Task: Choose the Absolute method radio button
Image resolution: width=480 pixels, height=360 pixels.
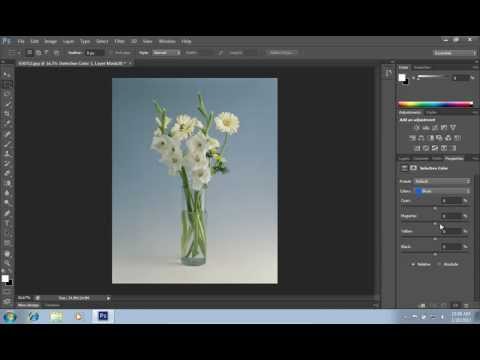Action: click(x=439, y=264)
